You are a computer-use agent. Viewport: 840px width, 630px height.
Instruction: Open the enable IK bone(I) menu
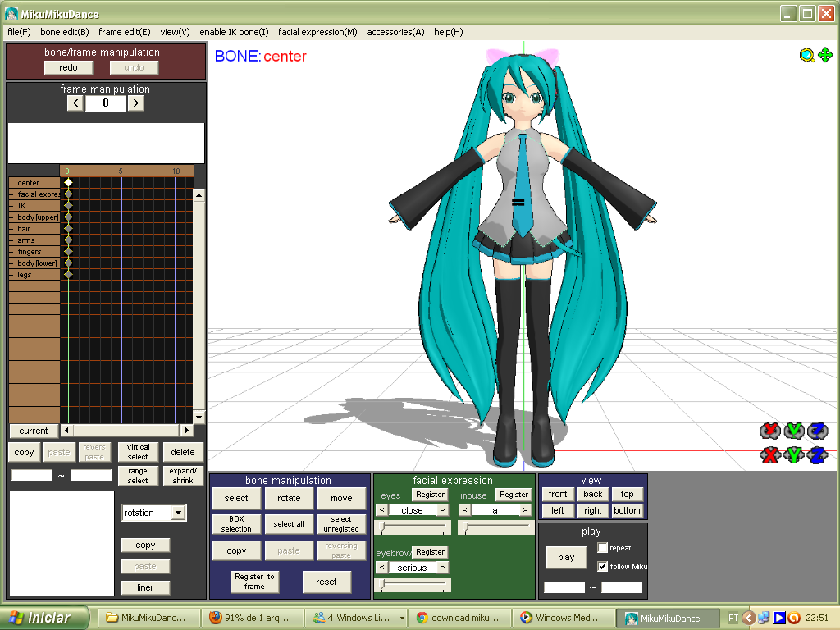234,32
